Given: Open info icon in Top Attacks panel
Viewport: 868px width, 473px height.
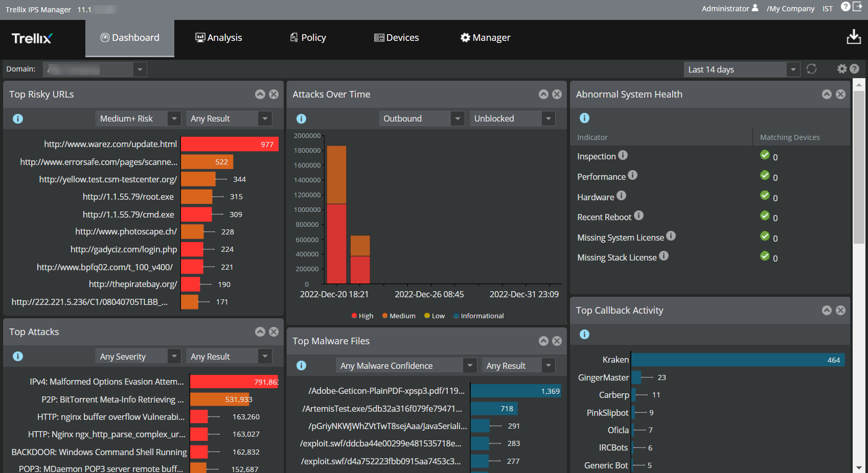Looking at the screenshot, I should point(18,356).
